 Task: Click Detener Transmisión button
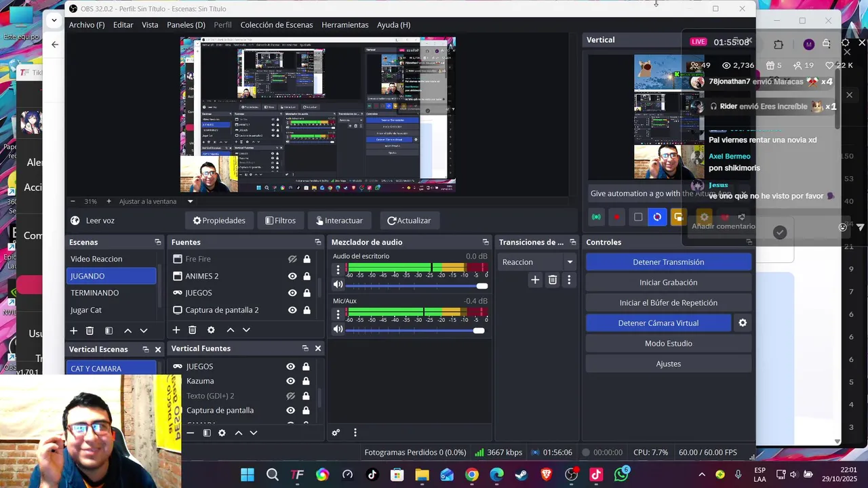[x=669, y=262]
